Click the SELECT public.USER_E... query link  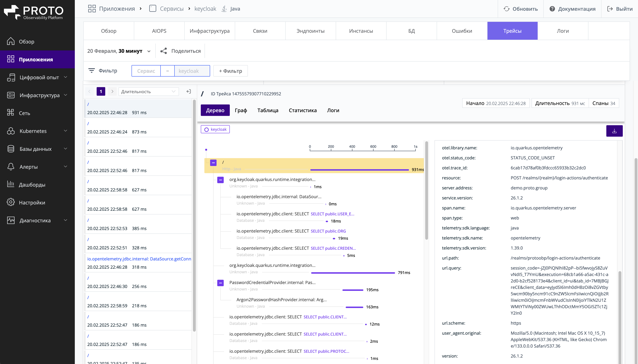click(332, 214)
